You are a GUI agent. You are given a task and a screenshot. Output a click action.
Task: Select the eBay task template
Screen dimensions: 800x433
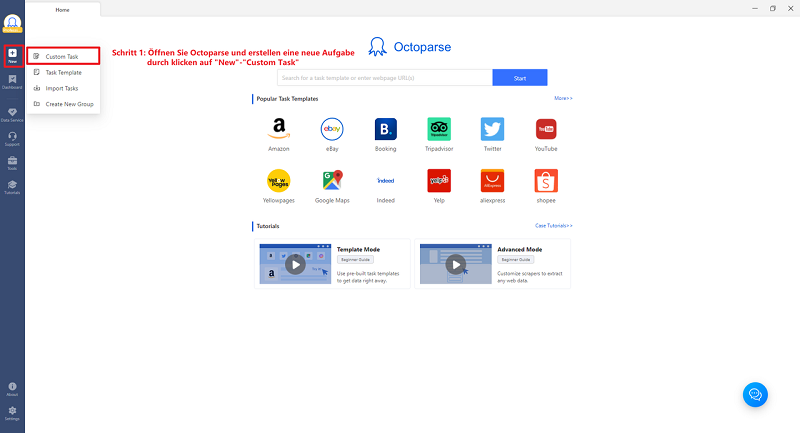(x=332, y=134)
